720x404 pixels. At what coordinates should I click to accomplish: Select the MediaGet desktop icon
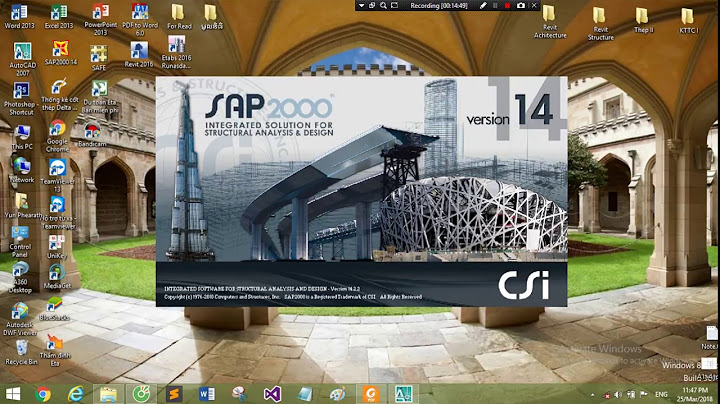pyautogui.click(x=57, y=277)
